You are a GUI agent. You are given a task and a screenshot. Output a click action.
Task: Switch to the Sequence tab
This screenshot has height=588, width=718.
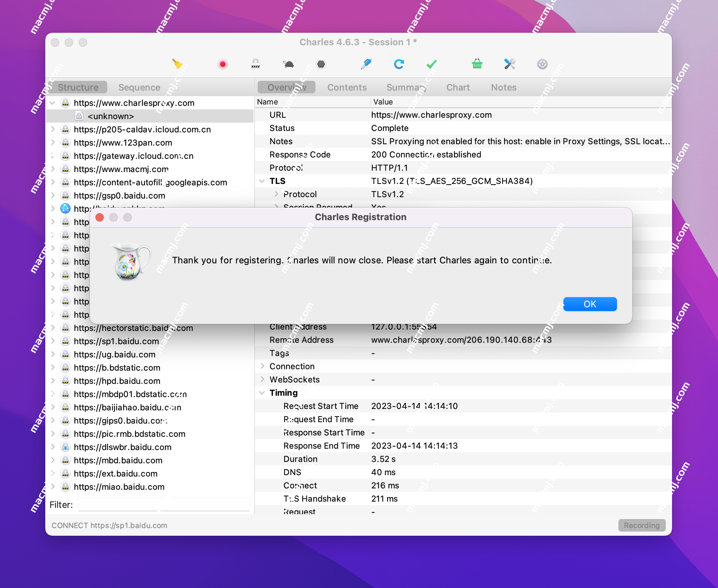[x=139, y=87]
